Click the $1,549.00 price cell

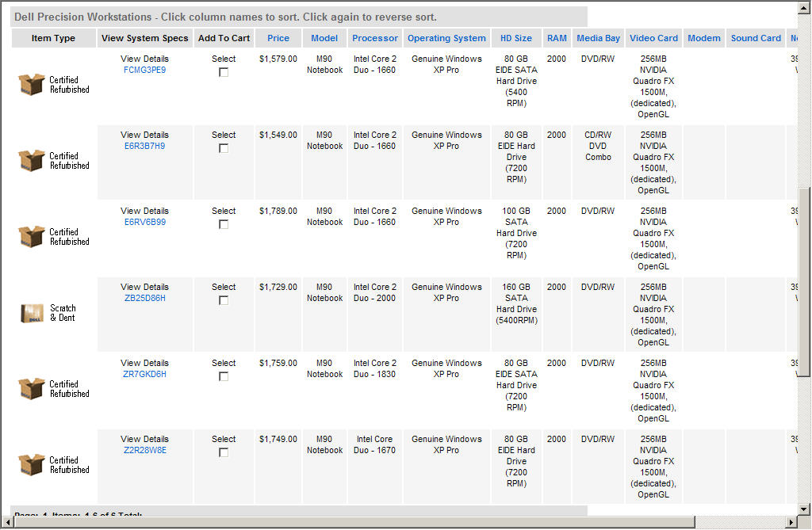278,135
